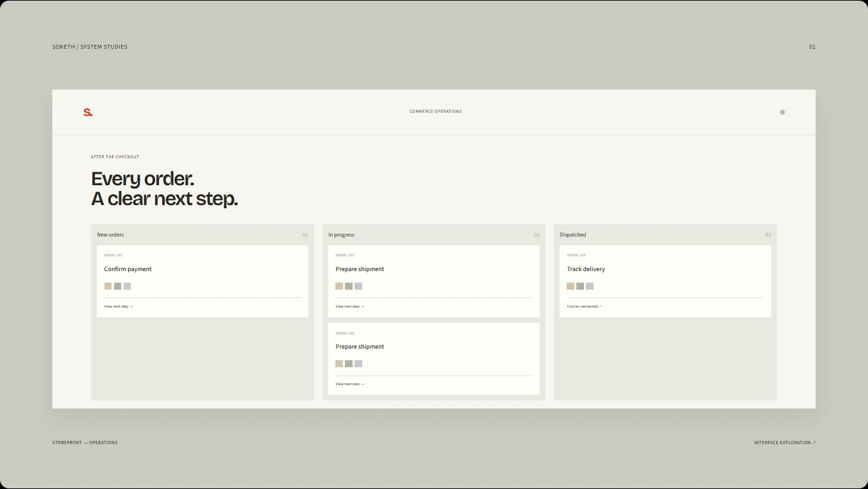This screenshot has width=868, height=489.
Task: Click the 01 page number at top right
Action: (x=812, y=47)
